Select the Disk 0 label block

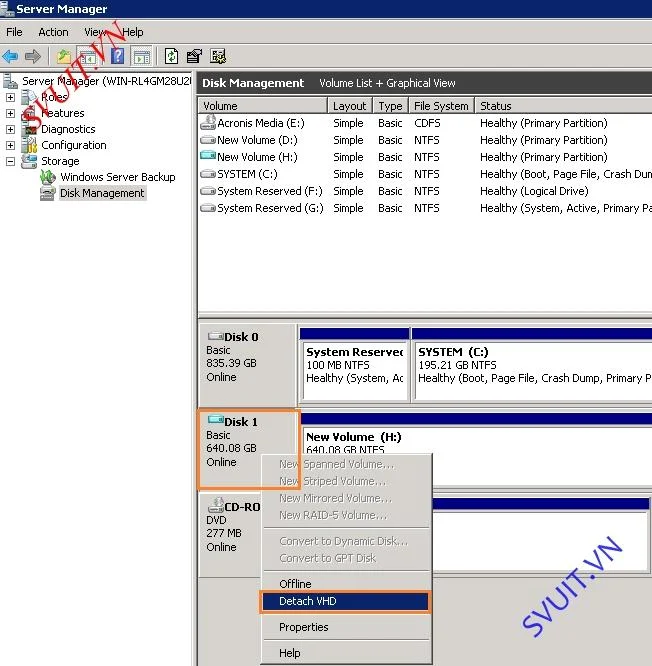[x=248, y=365]
